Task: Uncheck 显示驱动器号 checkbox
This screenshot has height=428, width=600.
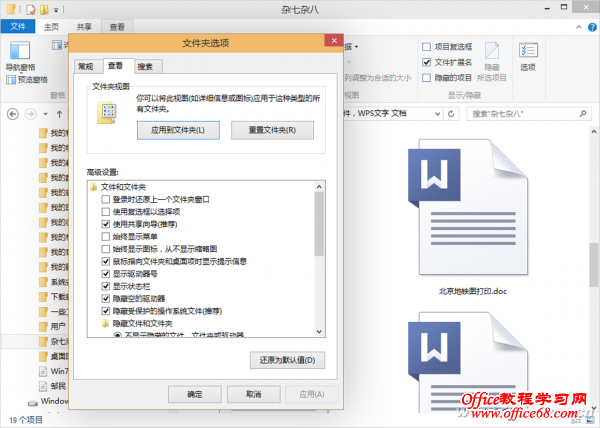Action: coord(106,274)
